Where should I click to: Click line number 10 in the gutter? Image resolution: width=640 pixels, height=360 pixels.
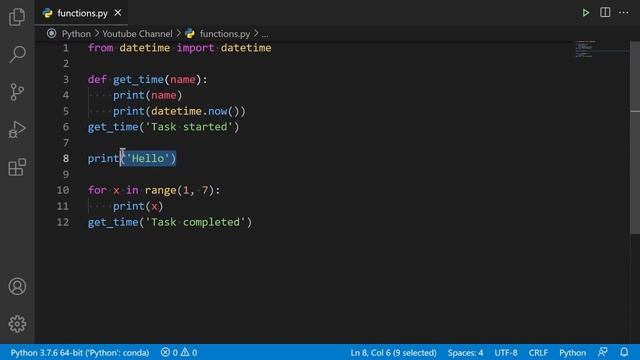click(x=63, y=190)
